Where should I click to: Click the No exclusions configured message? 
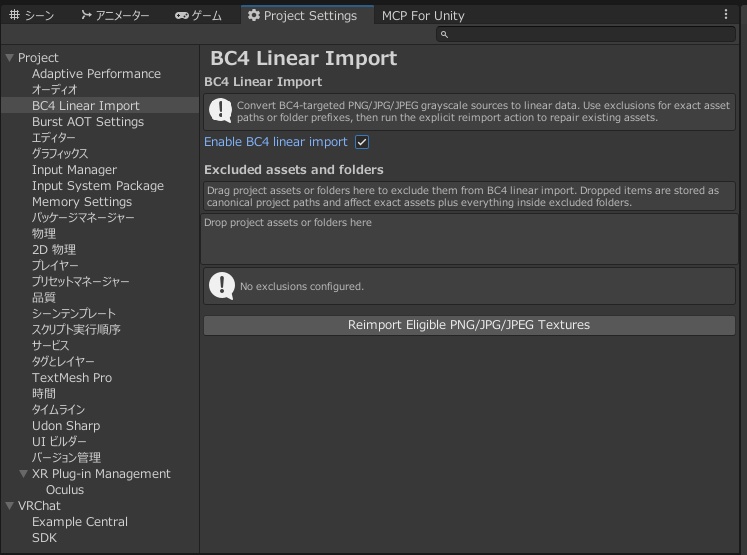tap(302, 286)
